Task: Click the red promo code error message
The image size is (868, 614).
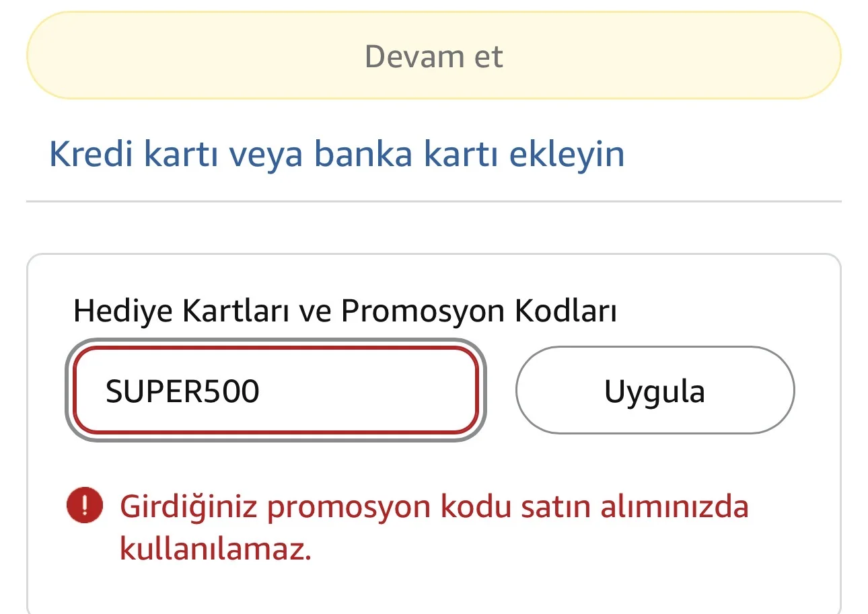Action: tap(433, 527)
